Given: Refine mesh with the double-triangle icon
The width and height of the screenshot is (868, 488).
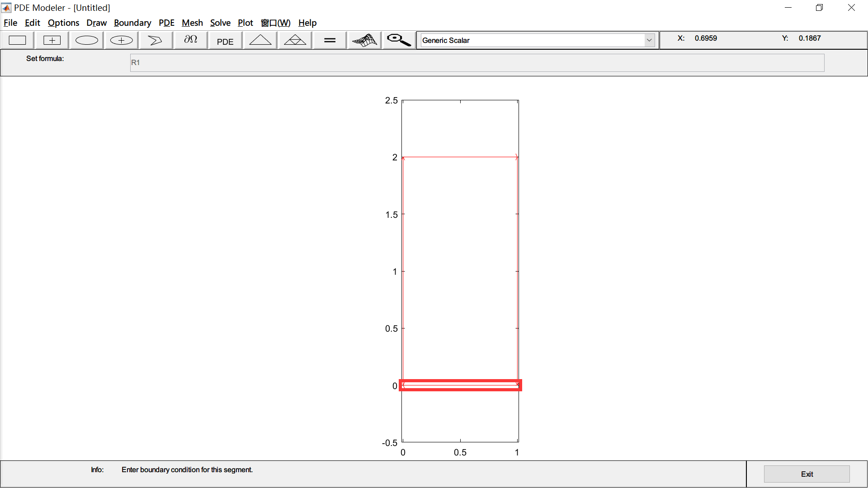Looking at the screenshot, I should coord(294,40).
